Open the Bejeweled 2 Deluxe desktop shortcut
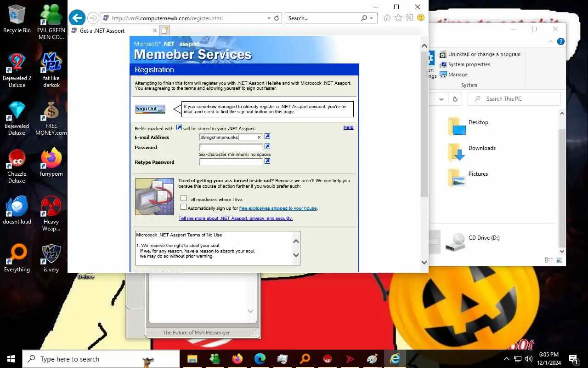Image resolution: width=588 pixels, height=368 pixels. [x=17, y=70]
